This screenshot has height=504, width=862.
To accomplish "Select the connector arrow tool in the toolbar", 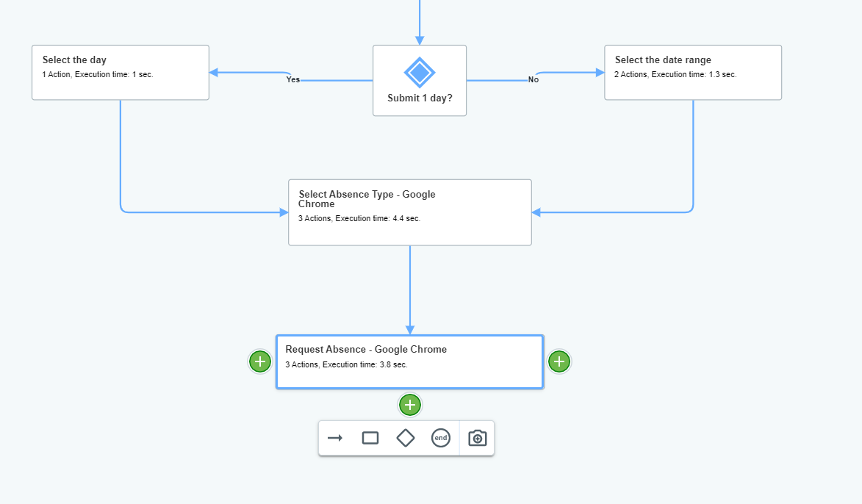I will [x=335, y=438].
